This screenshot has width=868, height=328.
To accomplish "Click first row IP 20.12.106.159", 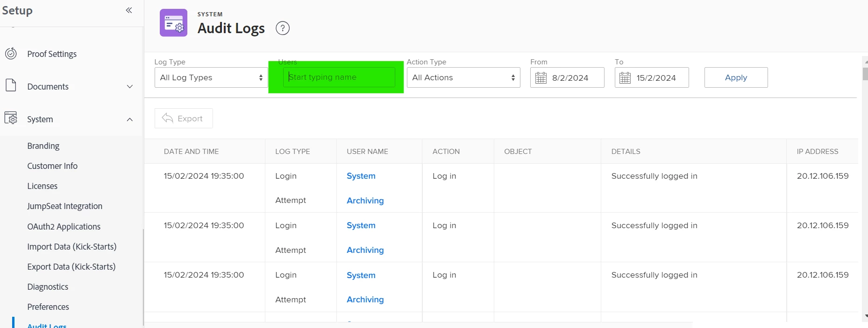I will (x=823, y=176).
